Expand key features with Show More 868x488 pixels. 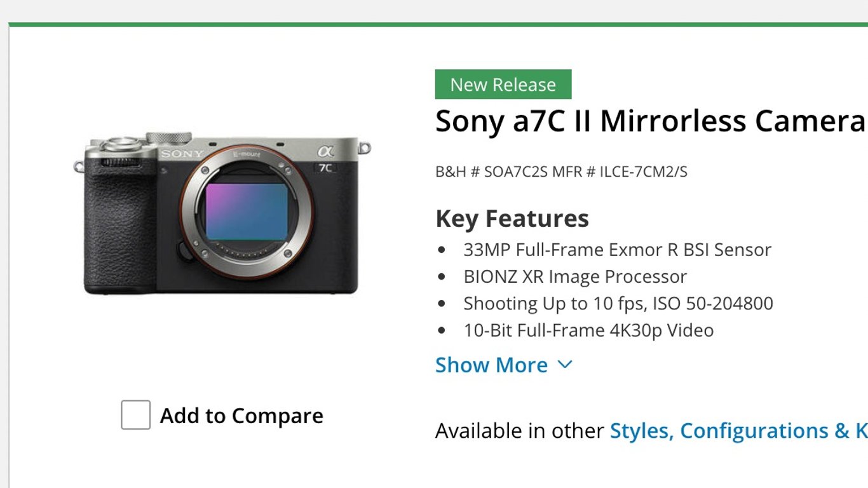click(491, 365)
